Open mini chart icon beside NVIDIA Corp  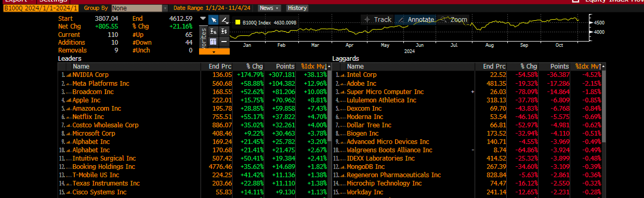click(x=69, y=75)
